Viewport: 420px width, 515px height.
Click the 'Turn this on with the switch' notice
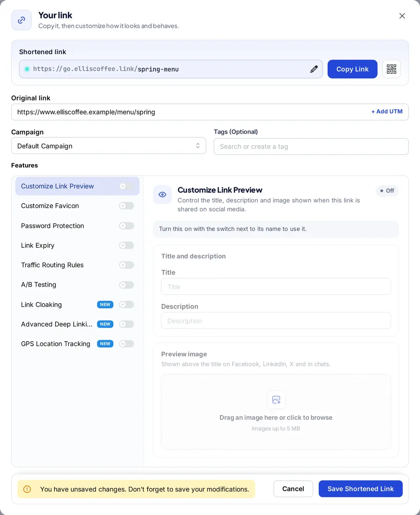276,229
